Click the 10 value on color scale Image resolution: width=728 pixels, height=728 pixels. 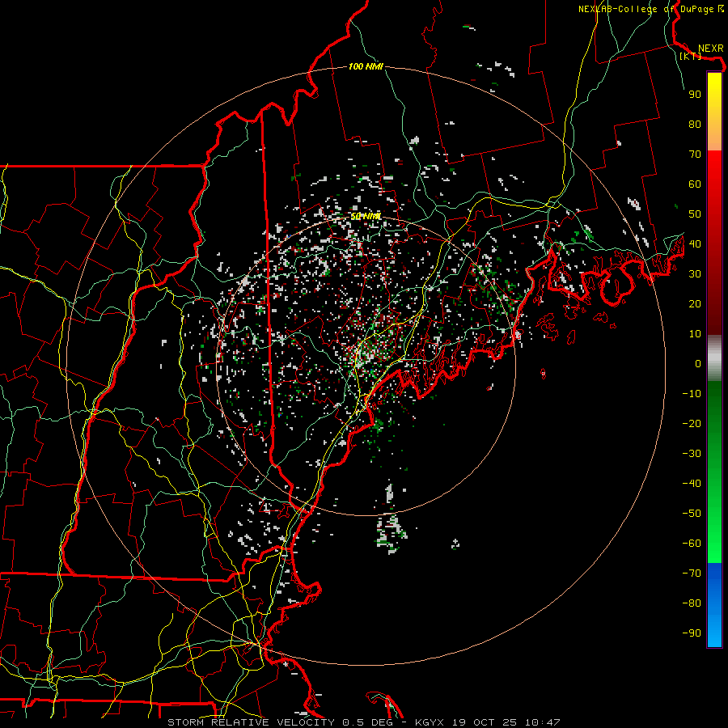[x=695, y=334]
